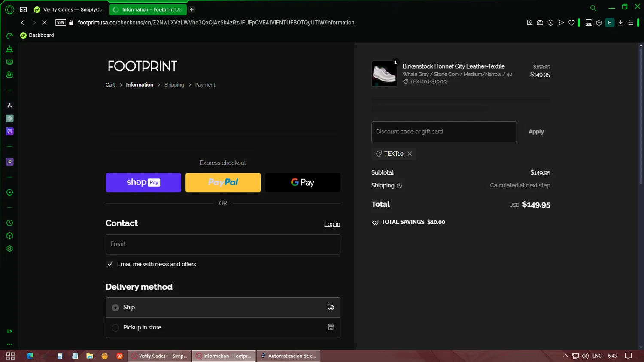The image size is (644, 362).
Task: Select Information - Footprint USA tab
Action: coord(148,9)
